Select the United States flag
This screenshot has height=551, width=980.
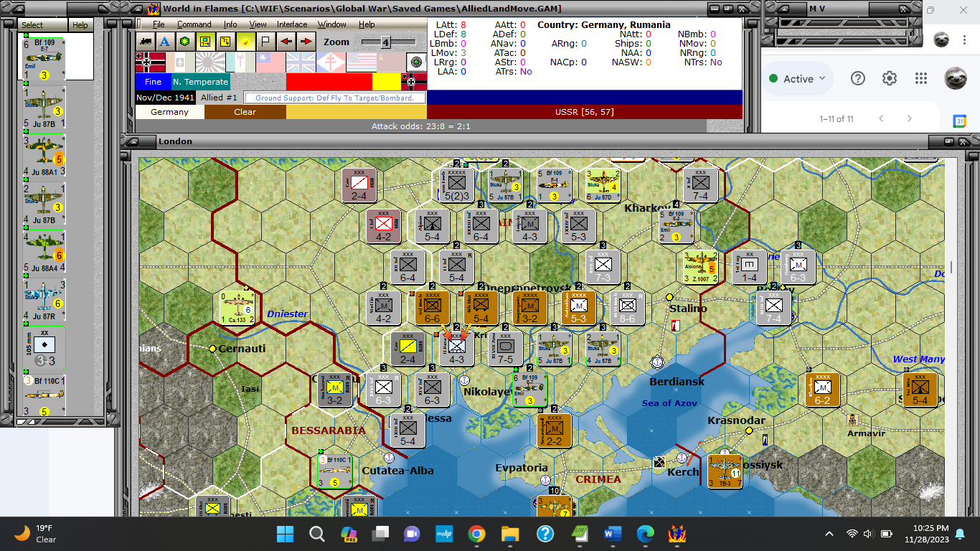[362, 62]
